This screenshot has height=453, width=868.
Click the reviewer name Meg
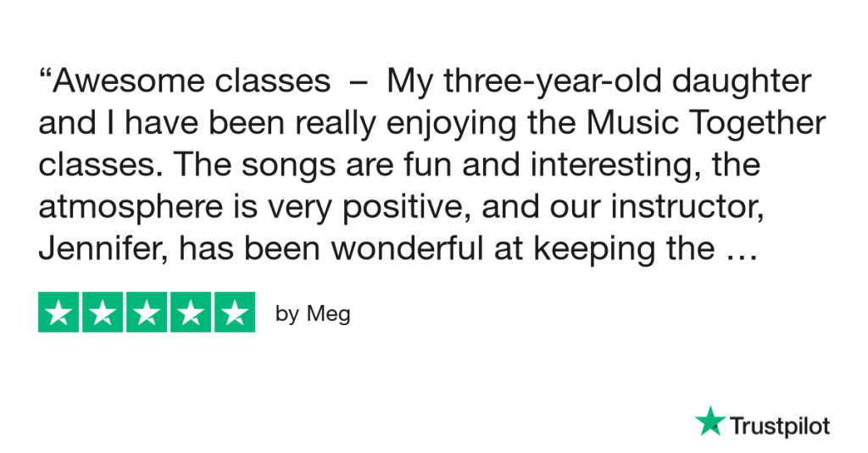click(x=328, y=314)
